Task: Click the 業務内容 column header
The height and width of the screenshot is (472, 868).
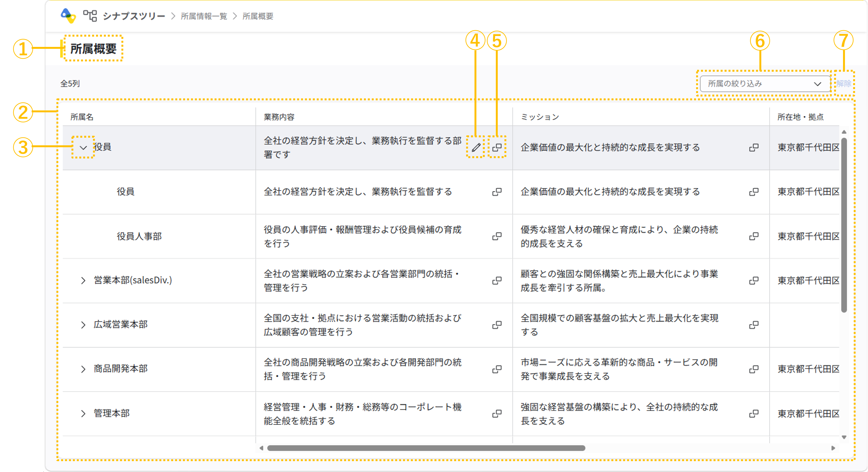Action: click(279, 117)
